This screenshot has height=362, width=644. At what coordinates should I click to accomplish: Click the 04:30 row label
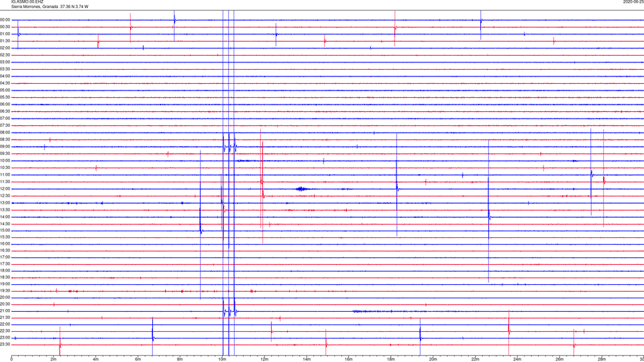point(5,83)
